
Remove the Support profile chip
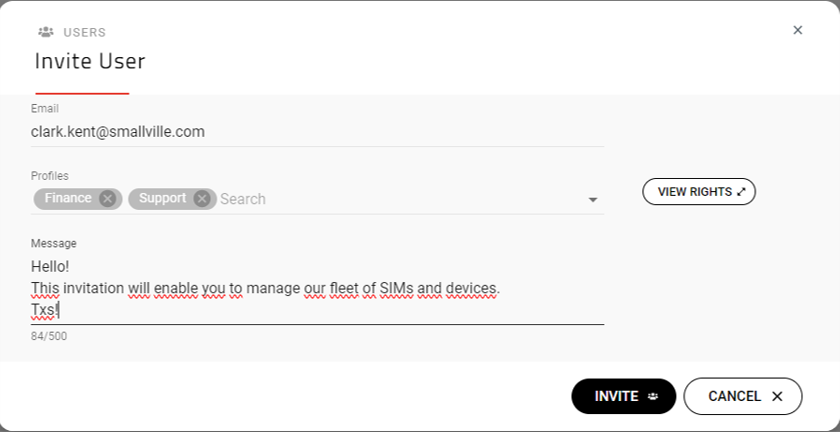pyautogui.click(x=202, y=199)
